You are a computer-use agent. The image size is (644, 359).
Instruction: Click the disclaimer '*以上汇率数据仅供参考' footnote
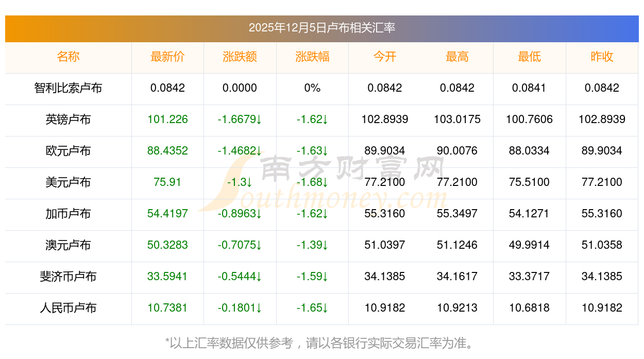coord(229,343)
